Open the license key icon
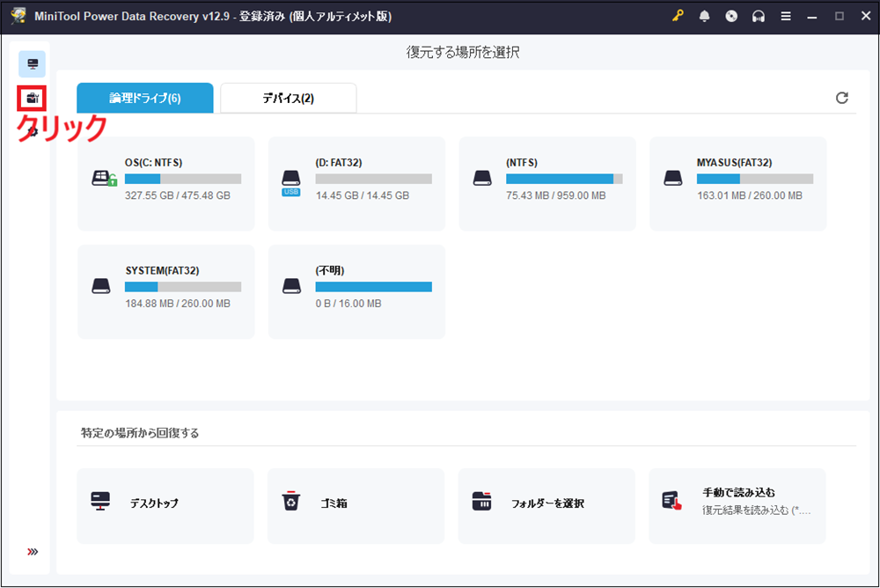 coord(678,17)
